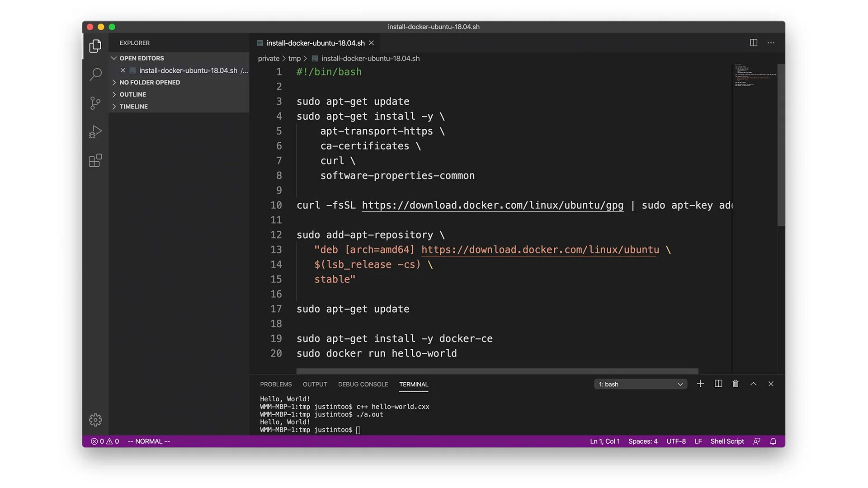
Task: Expand the Outline section
Action: (x=132, y=94)
